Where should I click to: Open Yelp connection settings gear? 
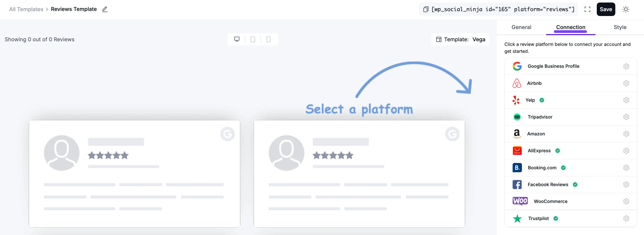click(x=626, y=100)
